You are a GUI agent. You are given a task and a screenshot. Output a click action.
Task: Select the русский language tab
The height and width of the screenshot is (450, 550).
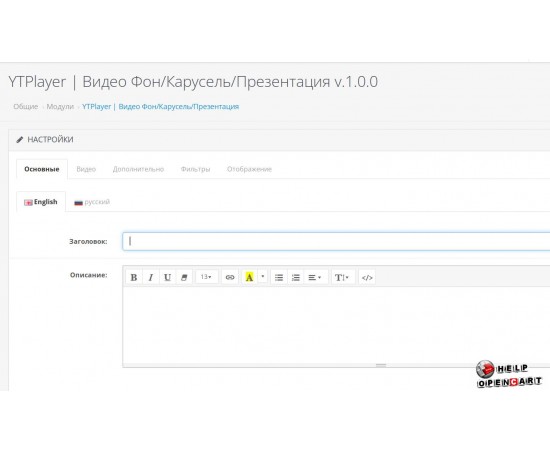92,202
